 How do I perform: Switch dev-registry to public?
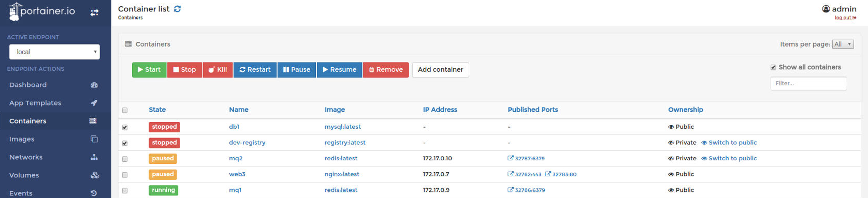[x=729, y=143]
